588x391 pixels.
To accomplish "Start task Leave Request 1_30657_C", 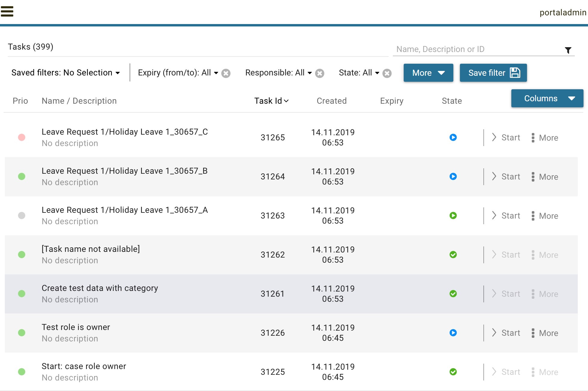I will pos(507,138).
